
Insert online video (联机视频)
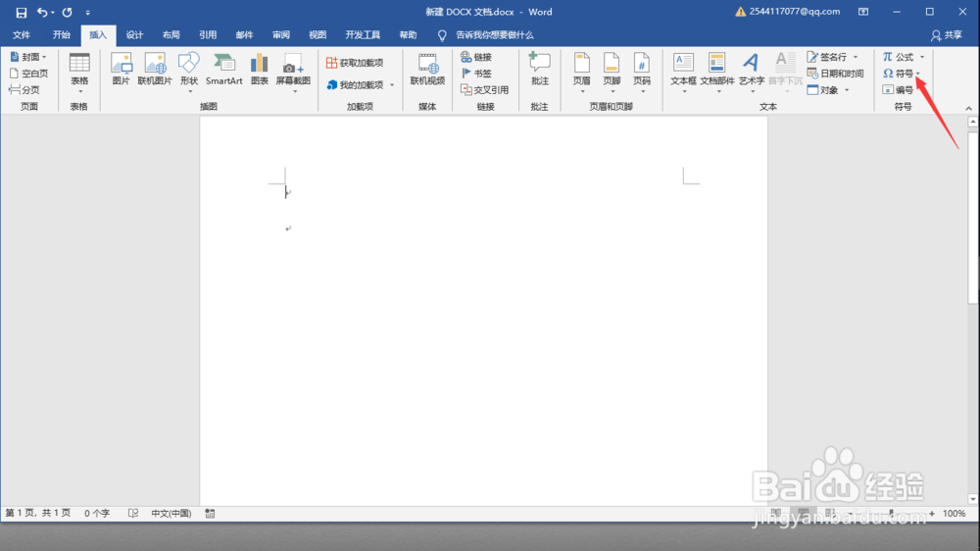coord(427,70)
